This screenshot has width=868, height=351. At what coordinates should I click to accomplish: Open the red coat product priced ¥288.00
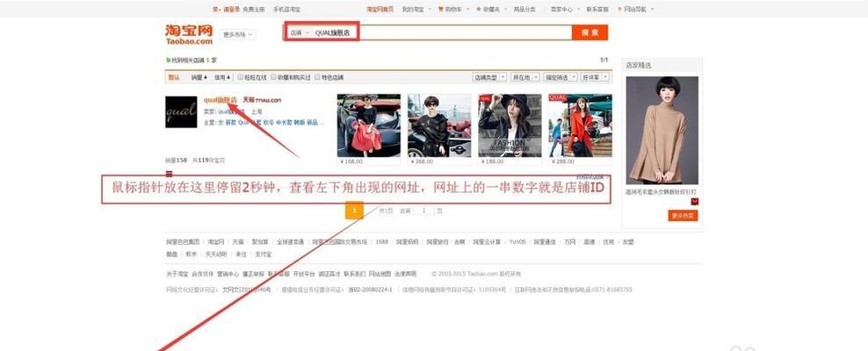click(580, 125)
